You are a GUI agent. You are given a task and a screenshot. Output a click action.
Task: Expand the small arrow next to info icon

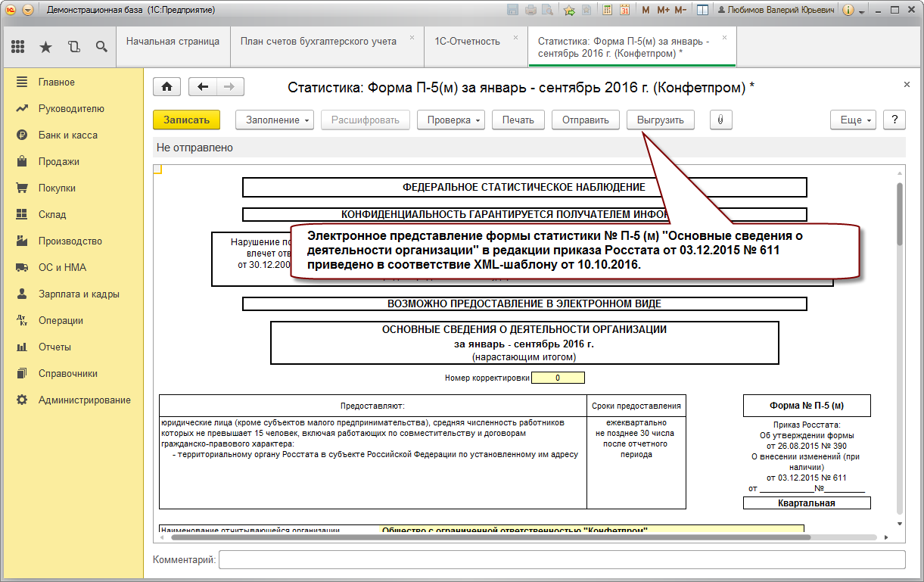pyautogui.click(x=861, y=12)
